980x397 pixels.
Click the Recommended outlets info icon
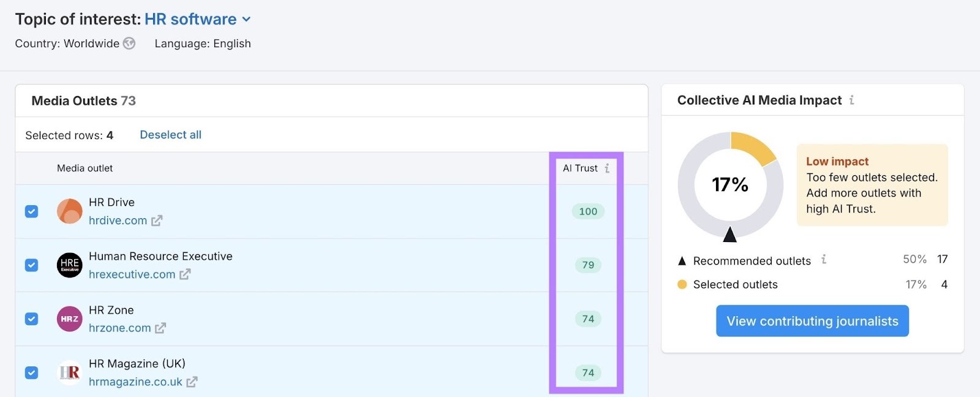point(824,260)
